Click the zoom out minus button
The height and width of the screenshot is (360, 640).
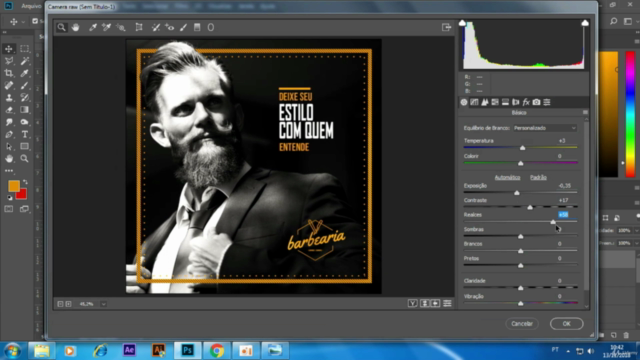pos(60,304)
